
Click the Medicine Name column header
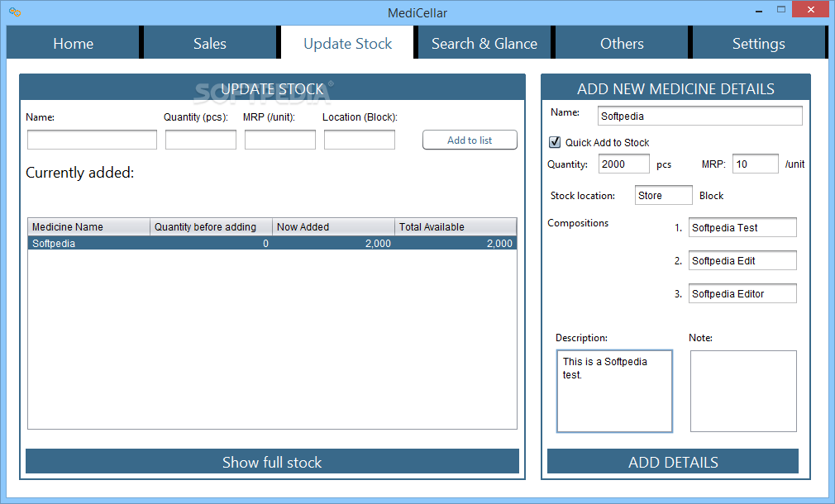[x=89, y=226]
